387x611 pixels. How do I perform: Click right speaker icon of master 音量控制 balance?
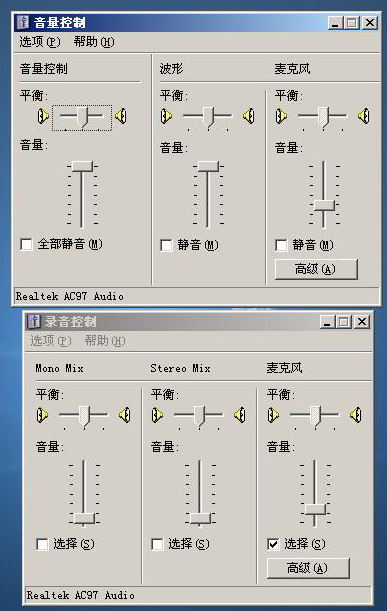(121, 116)
